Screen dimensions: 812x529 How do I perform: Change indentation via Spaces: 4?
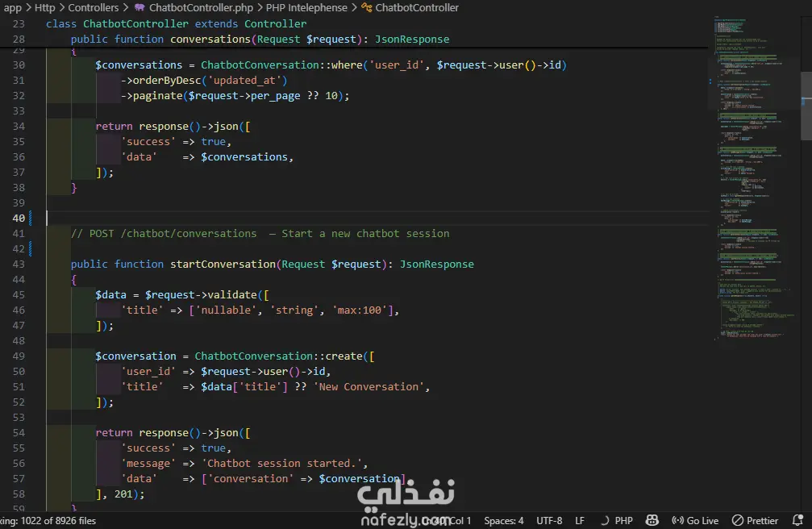(503, 520)
